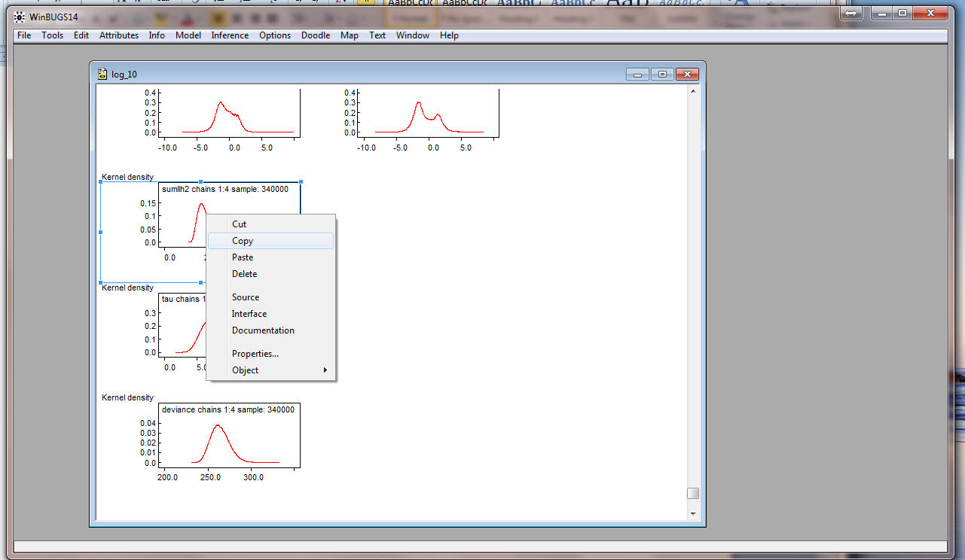Minimize the log_10 window
This screenshot has height=560, width=965.
[638, 74]
